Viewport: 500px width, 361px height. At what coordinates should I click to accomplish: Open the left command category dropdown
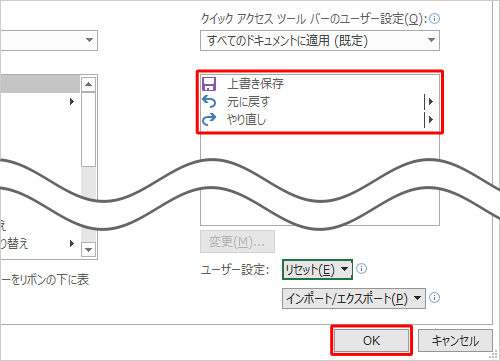49,41
